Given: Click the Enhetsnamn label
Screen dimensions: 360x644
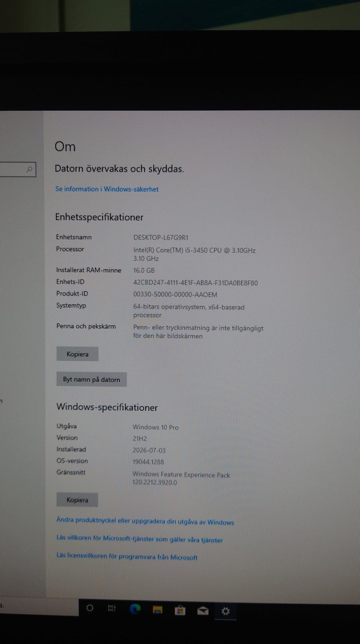Looking at the screenshot, I should click(74, 237).
